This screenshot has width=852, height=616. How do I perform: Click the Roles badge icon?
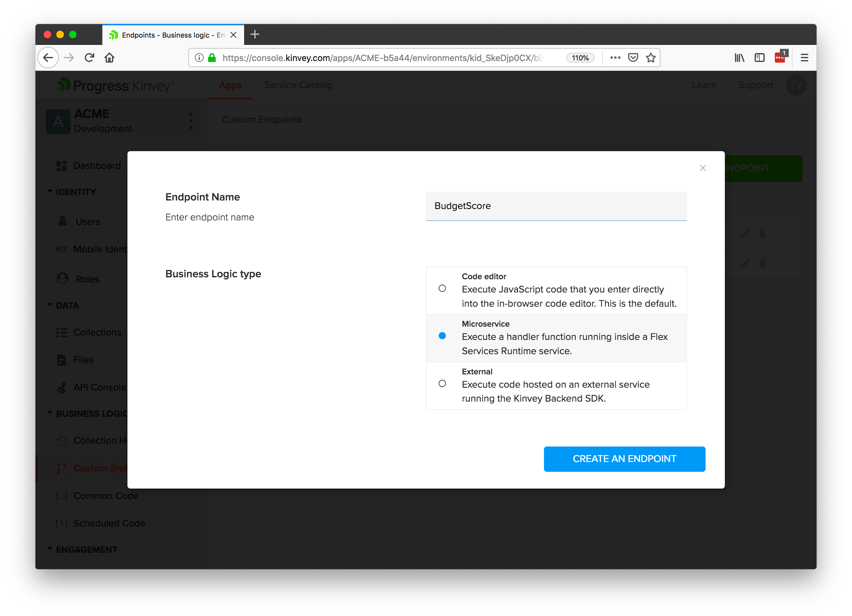[x=62, y=278]
